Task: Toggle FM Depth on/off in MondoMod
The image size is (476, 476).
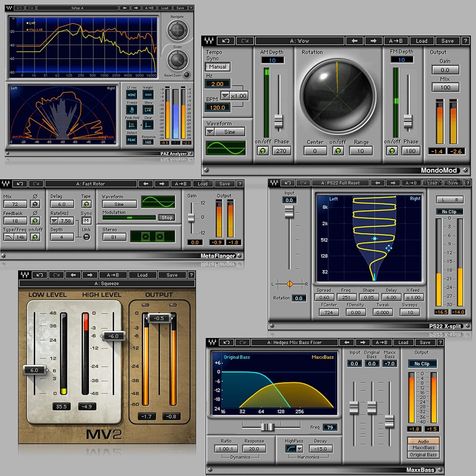Action: coord(391,151)
